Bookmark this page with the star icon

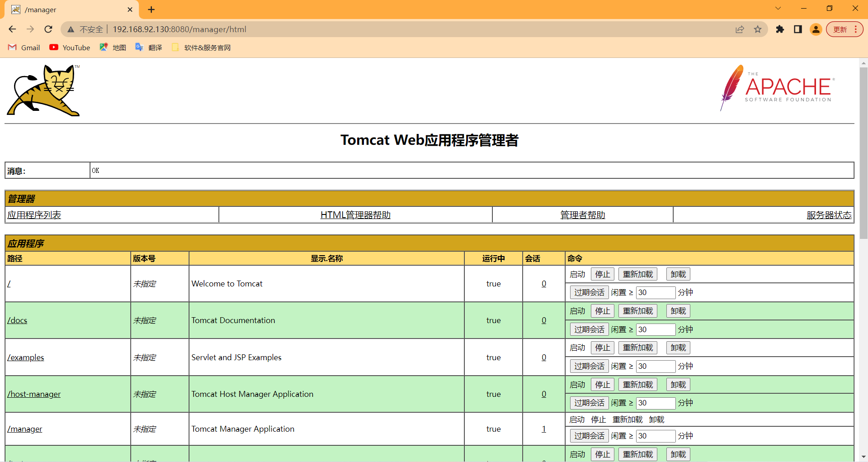pyautogui.click(x=758, y=29)
